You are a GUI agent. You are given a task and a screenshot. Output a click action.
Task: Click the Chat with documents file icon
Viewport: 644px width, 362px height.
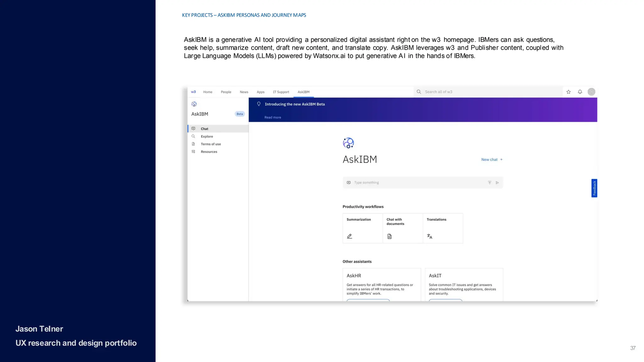389,236
